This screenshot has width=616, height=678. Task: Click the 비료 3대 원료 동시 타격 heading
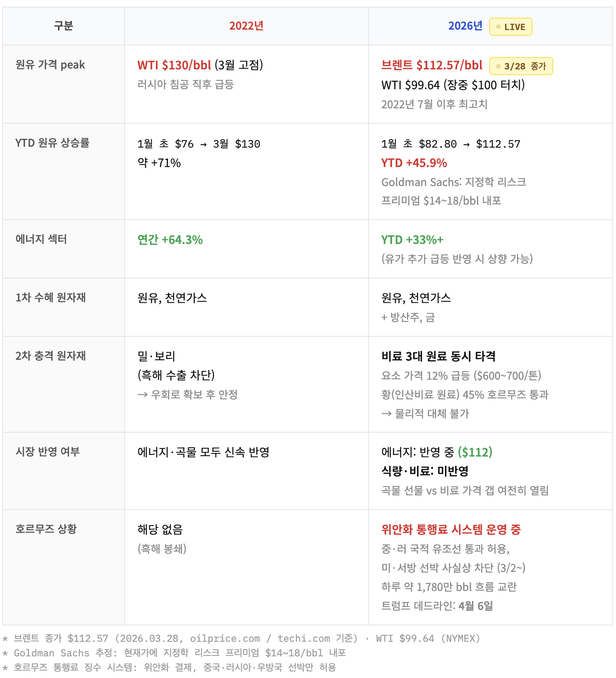(x=438, y=356)
